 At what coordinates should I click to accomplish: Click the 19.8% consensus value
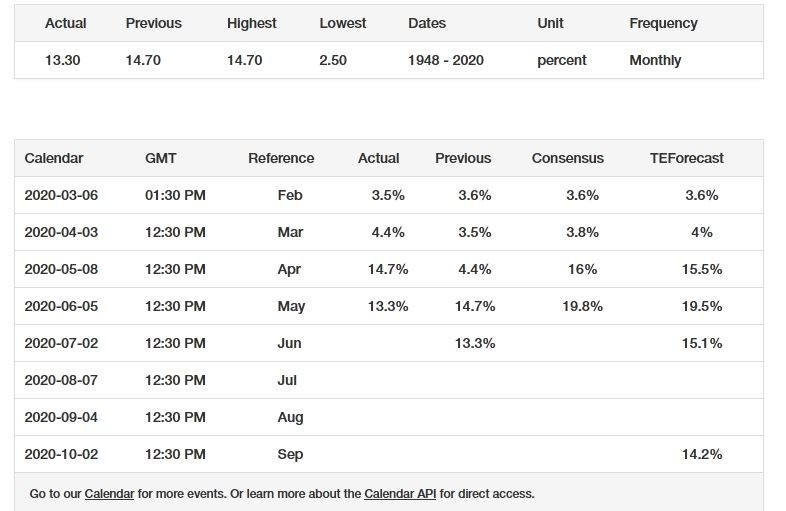coord(582,306)
